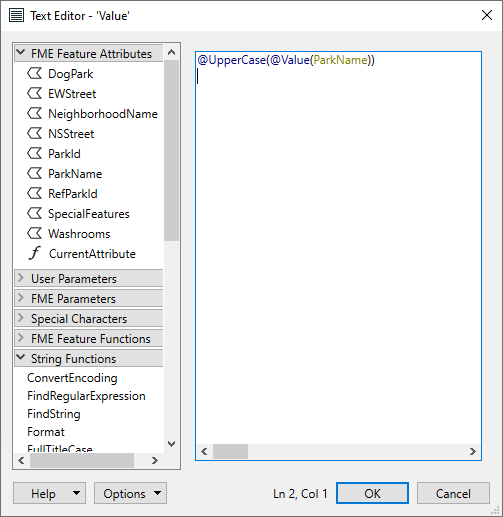Expand the Special Characters section
This screenshot has width=503, height=517.
click(21, 318)
